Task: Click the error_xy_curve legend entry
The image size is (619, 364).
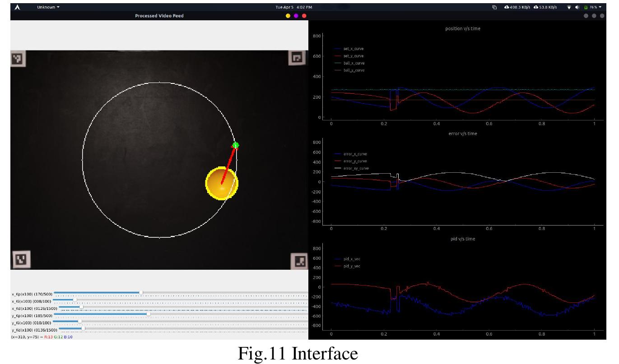Action: point(351,168)
